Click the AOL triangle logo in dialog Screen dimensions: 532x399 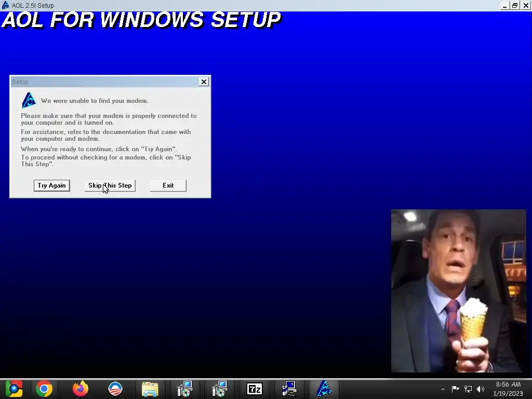coord(29,100)
